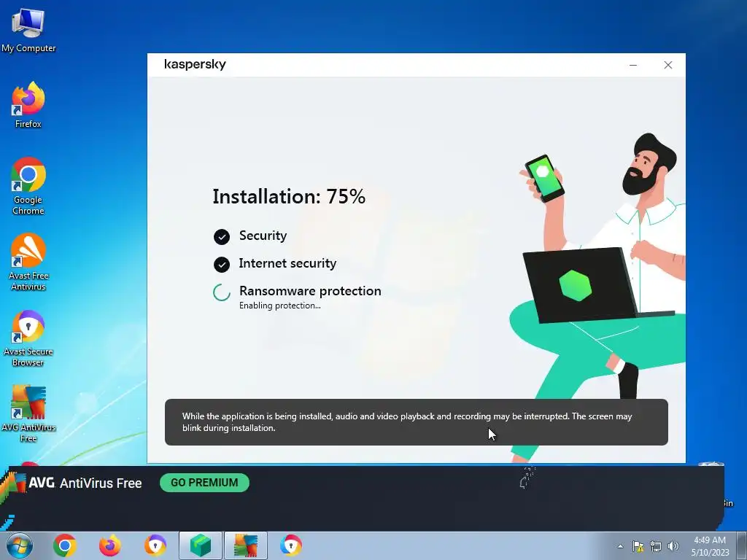Screen dimensions: 747x560
Task: Open volume speaker tray icon
Action: pos(673,546)
